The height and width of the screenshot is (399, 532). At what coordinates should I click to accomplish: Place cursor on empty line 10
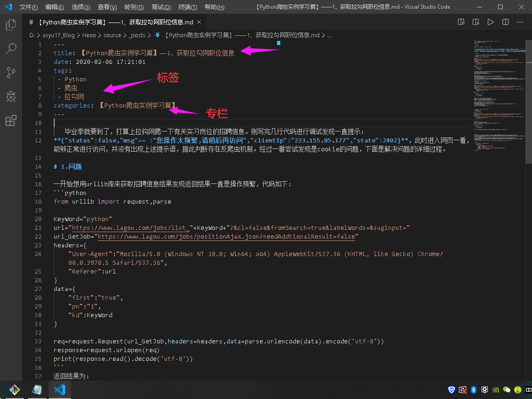pos(261,123)
